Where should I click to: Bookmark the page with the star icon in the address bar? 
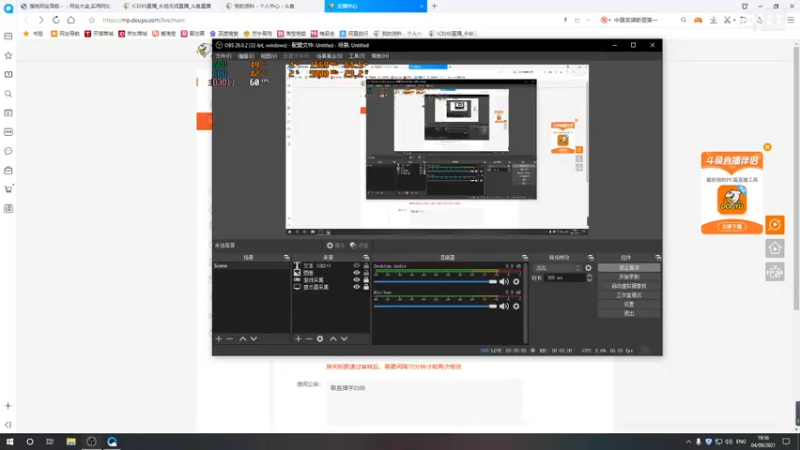tap(91, 20)
